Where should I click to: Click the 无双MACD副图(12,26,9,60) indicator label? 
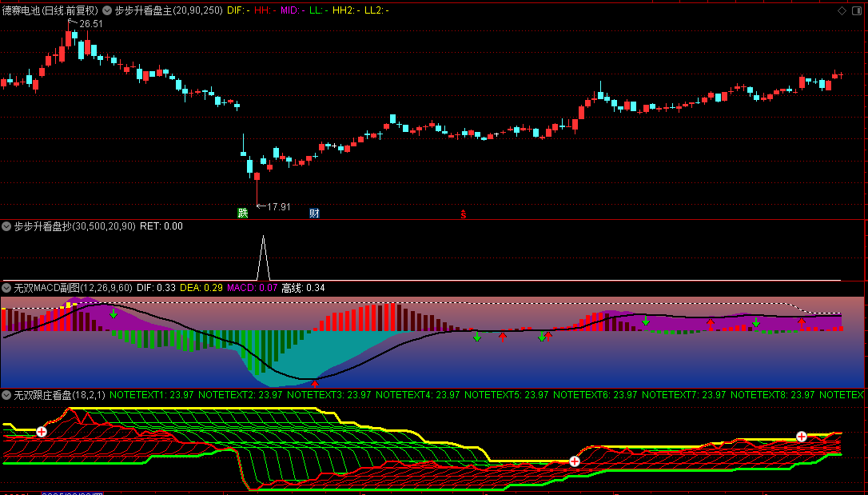click(x=74, y=287)
